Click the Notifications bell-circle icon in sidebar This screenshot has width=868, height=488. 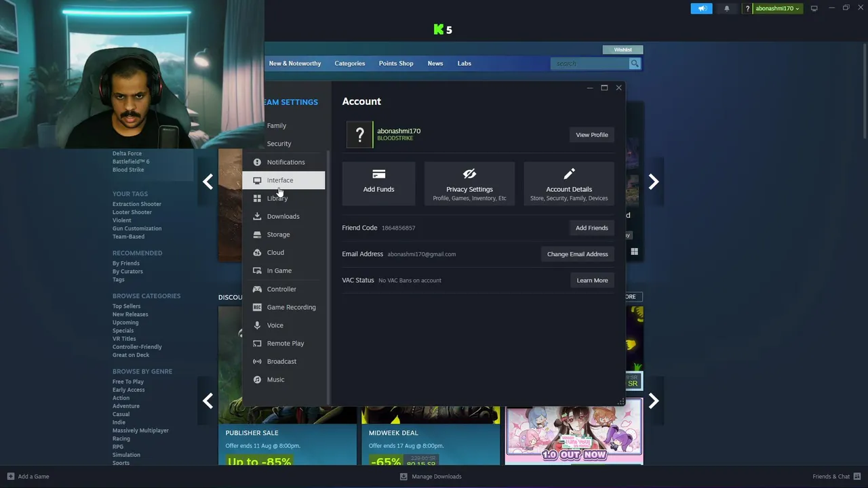coord(257,162)
